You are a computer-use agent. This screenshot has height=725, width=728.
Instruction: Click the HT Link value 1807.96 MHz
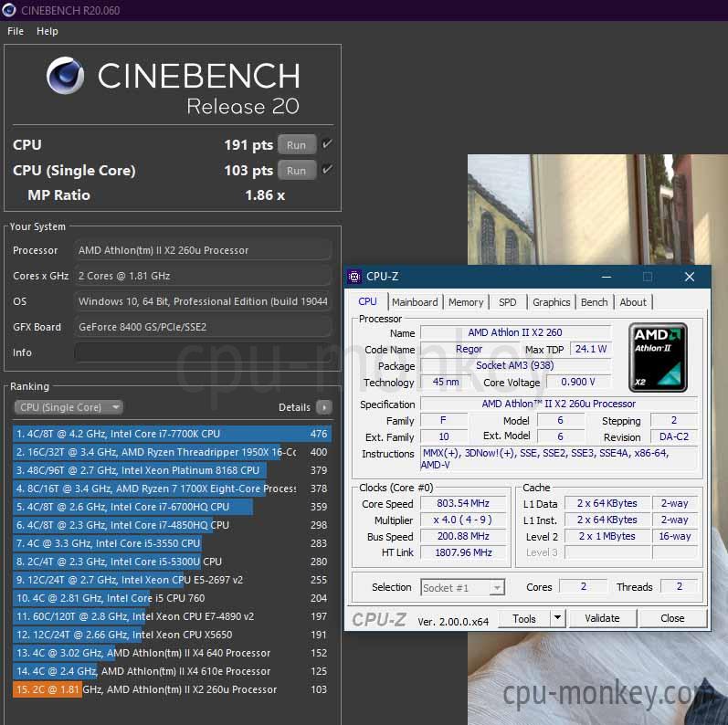(x=463, y=552)
